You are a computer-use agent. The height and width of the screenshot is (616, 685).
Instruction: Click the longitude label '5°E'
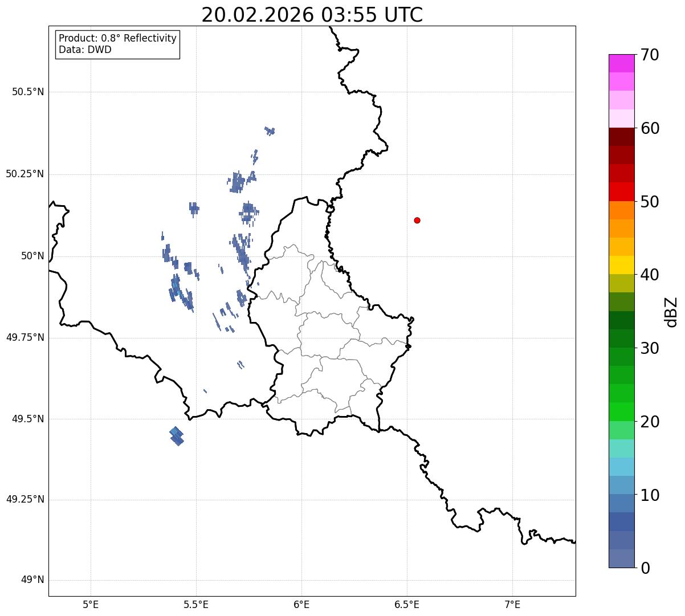pos(91,604)
